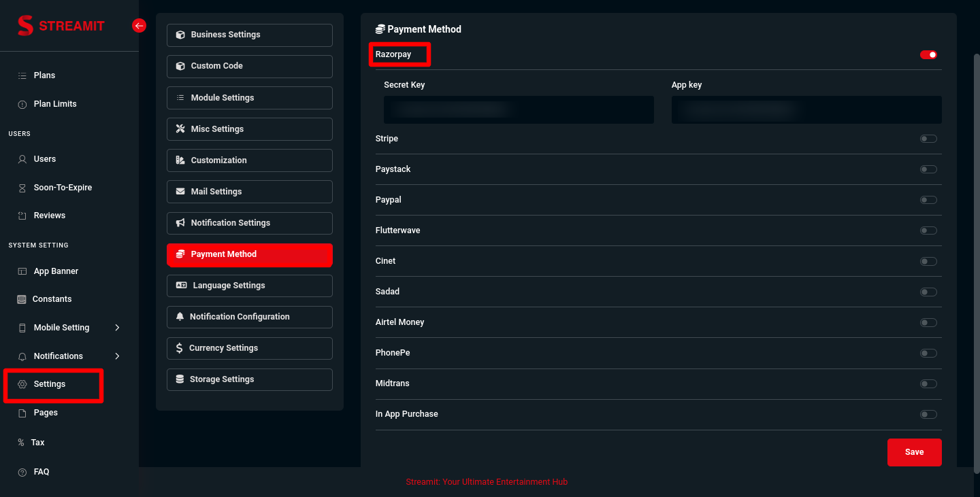Switch on the Flutterwave toggle
980x497 pixels.
[928, 230]
